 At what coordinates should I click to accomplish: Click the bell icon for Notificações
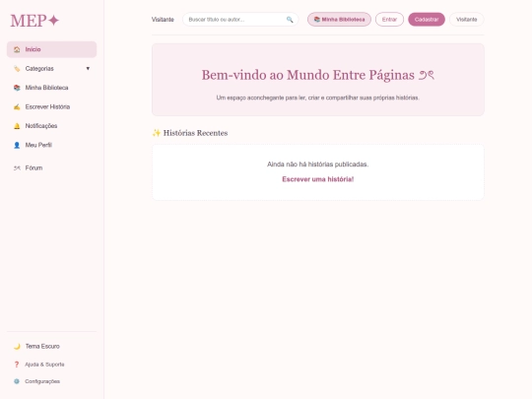click(x=17, y=126)
